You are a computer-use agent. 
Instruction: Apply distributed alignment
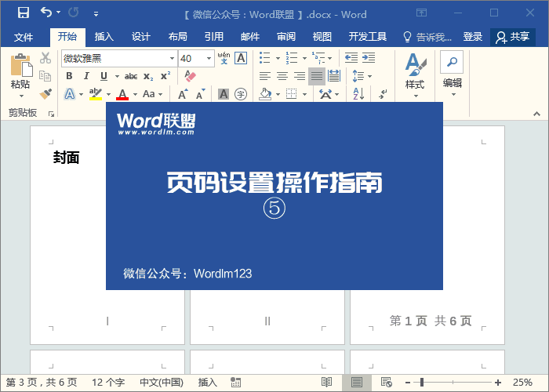coord(334,76)
